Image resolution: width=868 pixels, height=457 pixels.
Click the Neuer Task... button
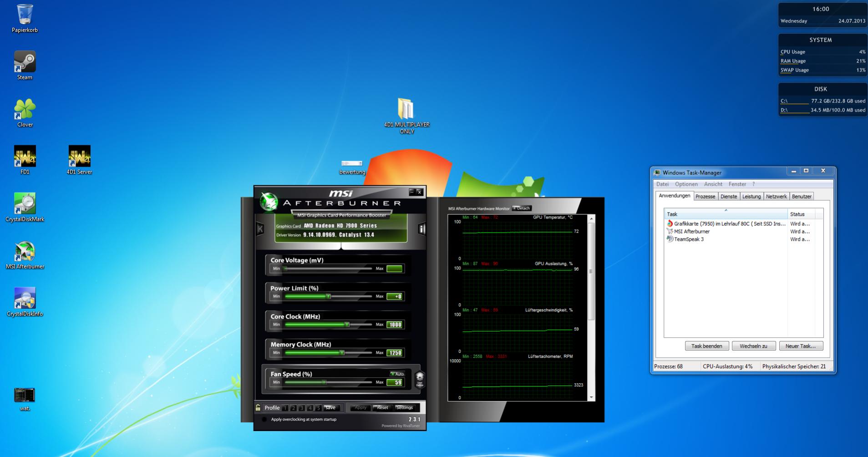[x=801, y=346]
